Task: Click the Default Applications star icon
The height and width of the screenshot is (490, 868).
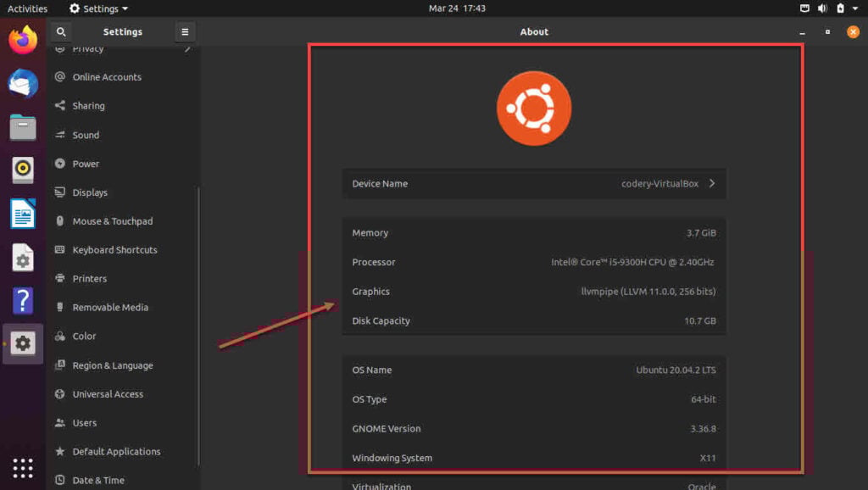Action: pos(60,451)
